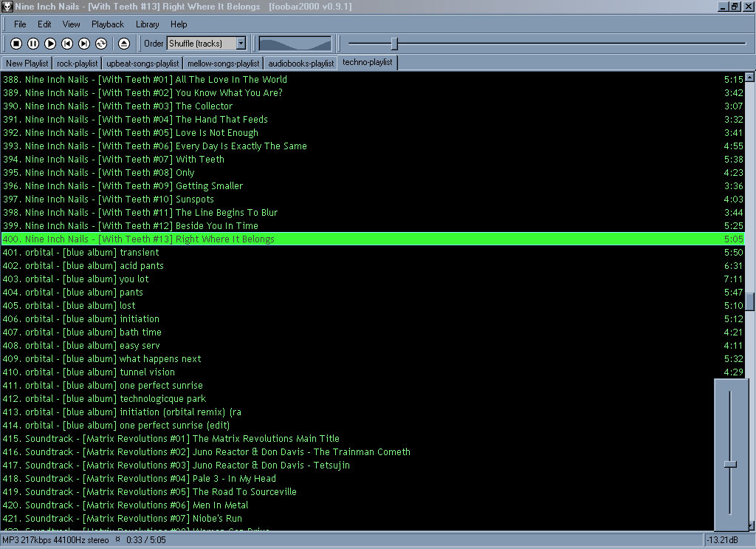The width and height of the screenshot is (756, 549).
Task: Select track 415 The Matrix Revolutions Main Title
Action: point(357,438)
